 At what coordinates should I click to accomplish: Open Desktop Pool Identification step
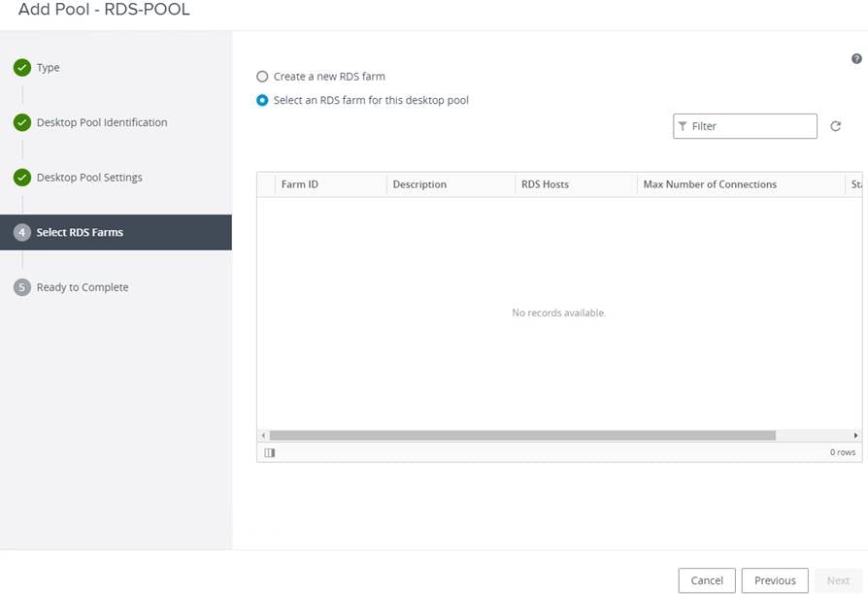[x=102, y=122]
